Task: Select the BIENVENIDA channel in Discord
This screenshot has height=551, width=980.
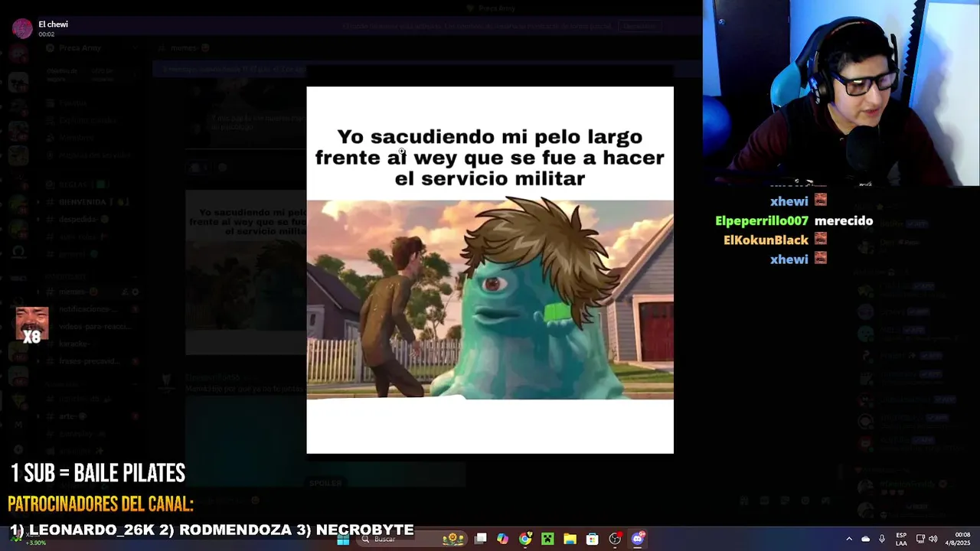Action: [x=92, y=202]
